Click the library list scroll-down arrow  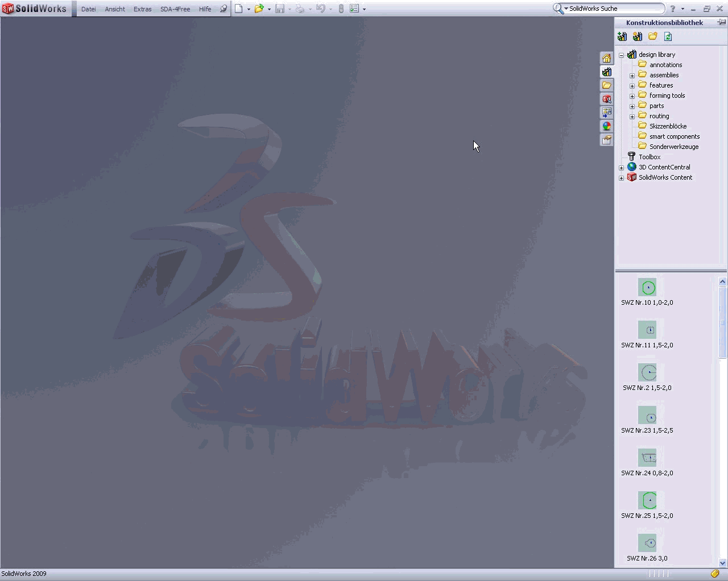pos(723,563)
